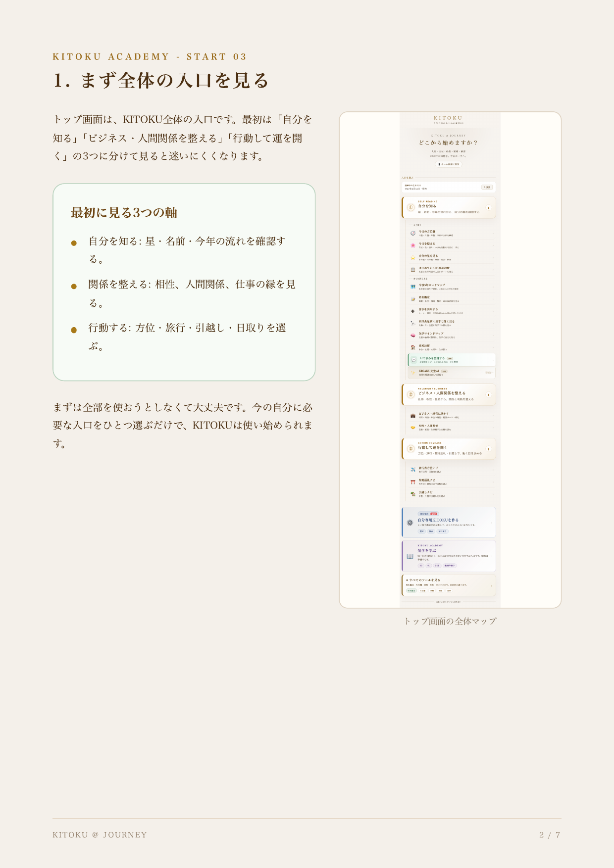The height and width of the screenshot is (868, 614).
Task: Click the pink flower icon for 今日を整える
Action: [x=413, y=245]
